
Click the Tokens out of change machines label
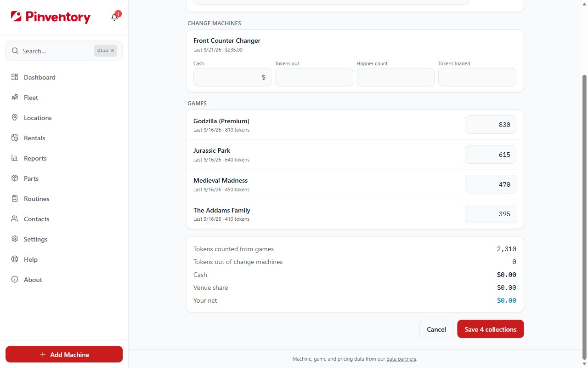238,262
